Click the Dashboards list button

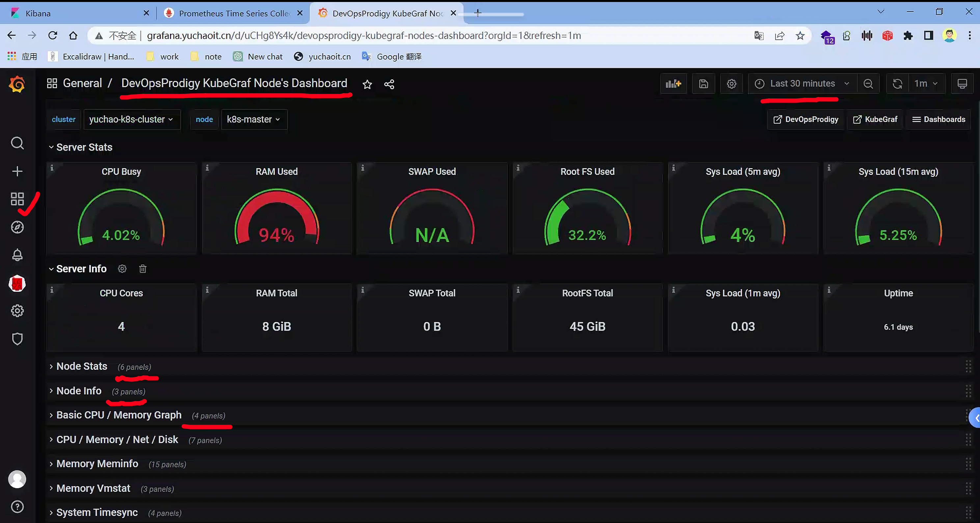click(x=939, y=119)
